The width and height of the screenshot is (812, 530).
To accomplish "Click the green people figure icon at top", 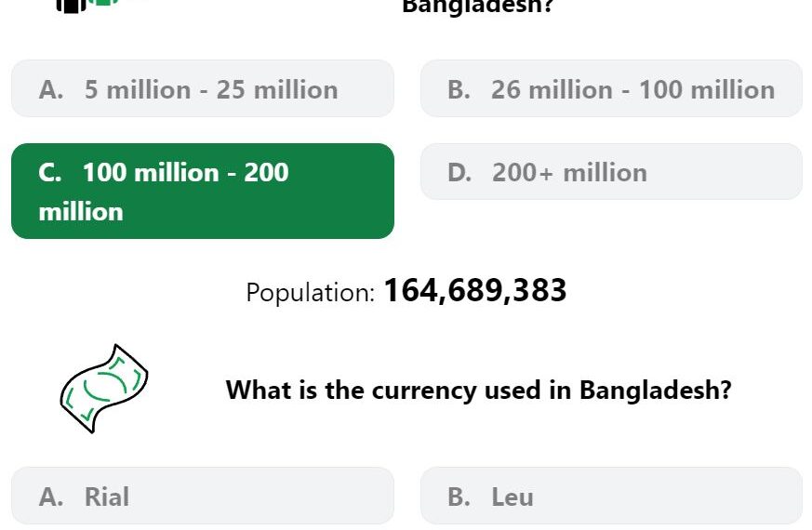I will [x=103, y=2].
